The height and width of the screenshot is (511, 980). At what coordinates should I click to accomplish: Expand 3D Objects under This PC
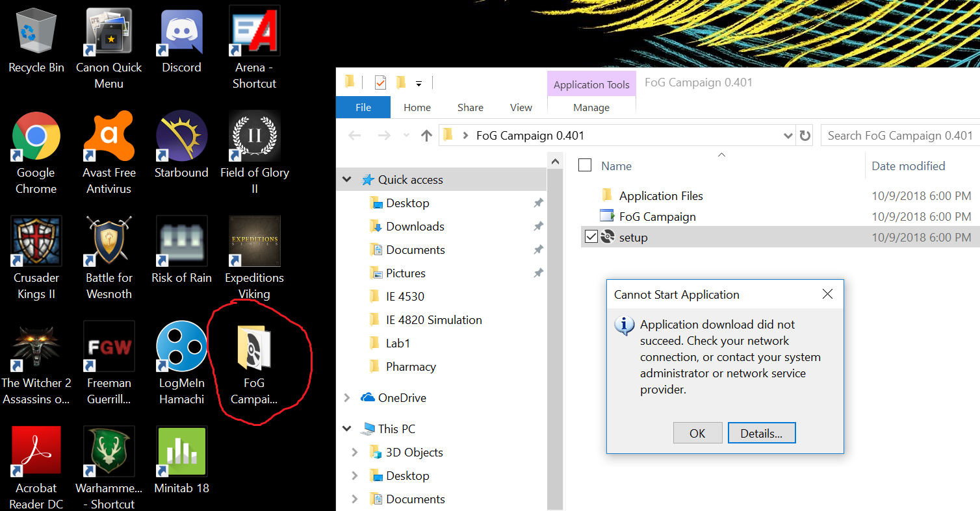point(355,453)
